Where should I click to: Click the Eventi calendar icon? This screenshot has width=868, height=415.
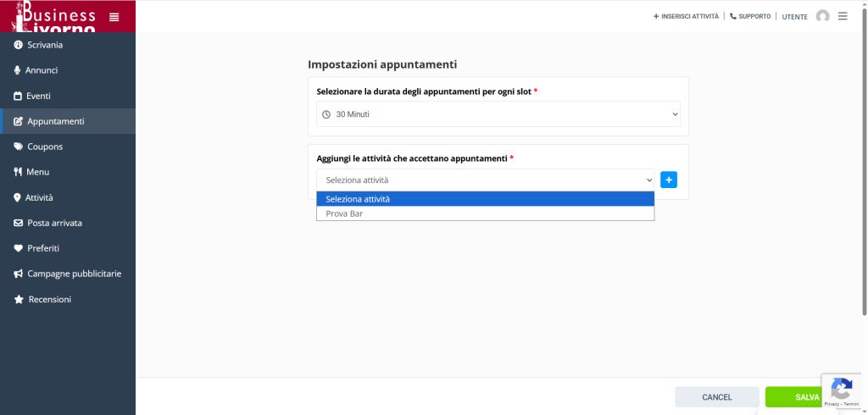pyautogui.click(x=18, y=96)
